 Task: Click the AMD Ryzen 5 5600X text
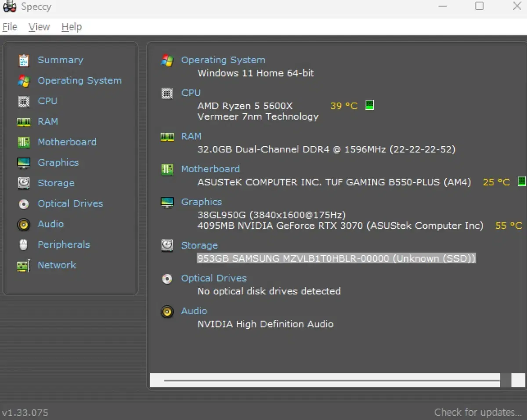pos(245,106)
